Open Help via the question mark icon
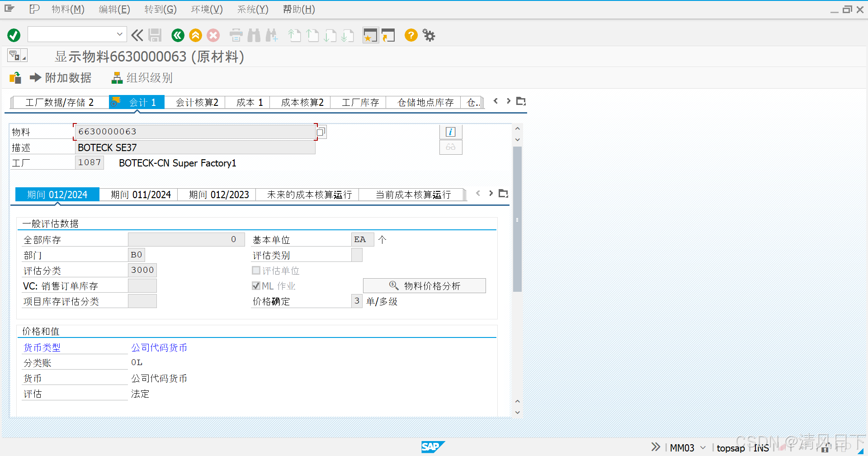The height and width of the screenshot is (456, 868). coord(410,35)
